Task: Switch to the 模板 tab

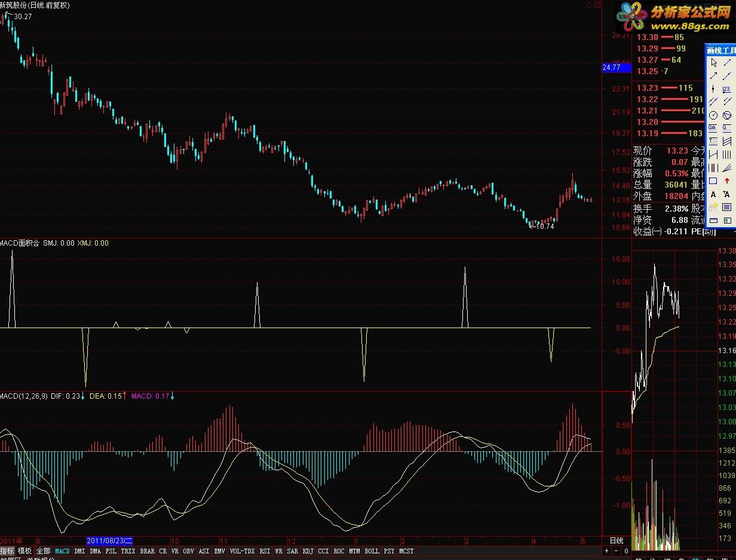Action: pos(24,551)
